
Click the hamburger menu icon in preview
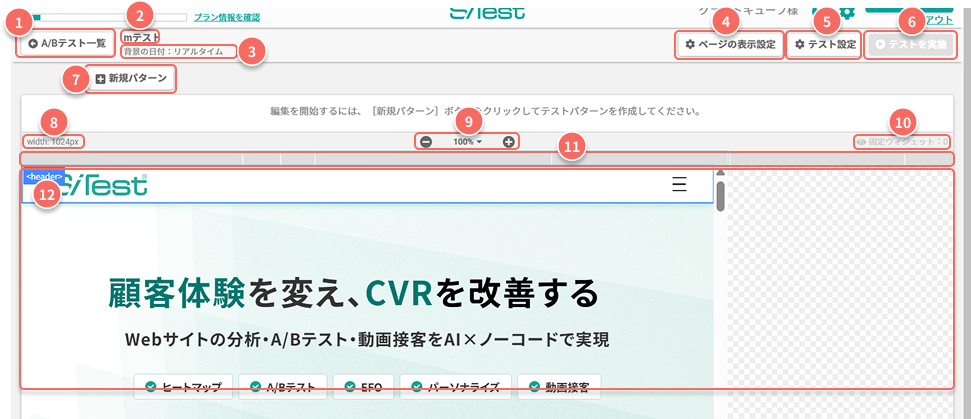679,184
